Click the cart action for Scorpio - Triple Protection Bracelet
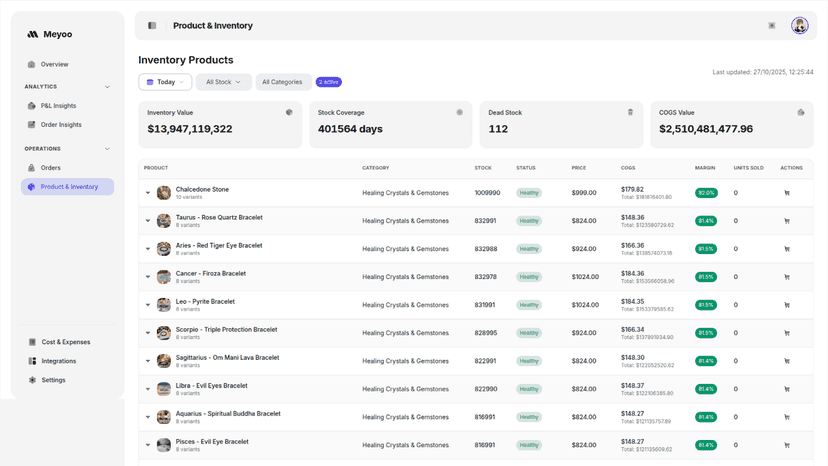Screen dimensions: 828x466 (787, 333)
